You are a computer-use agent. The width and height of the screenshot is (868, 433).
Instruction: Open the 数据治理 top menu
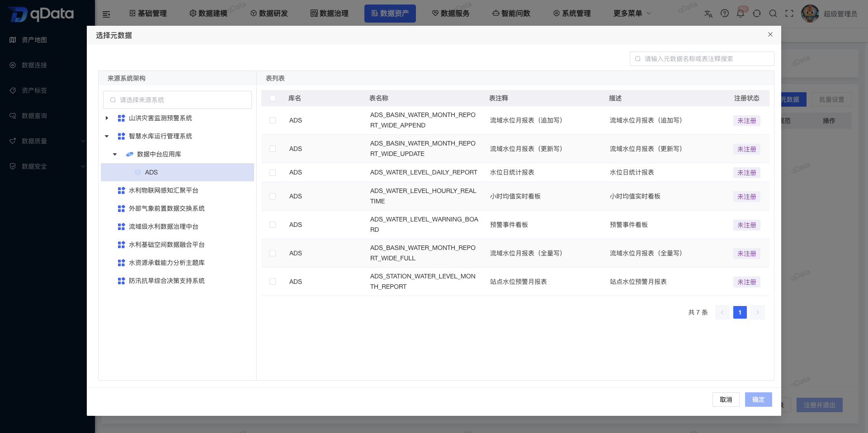330,14
